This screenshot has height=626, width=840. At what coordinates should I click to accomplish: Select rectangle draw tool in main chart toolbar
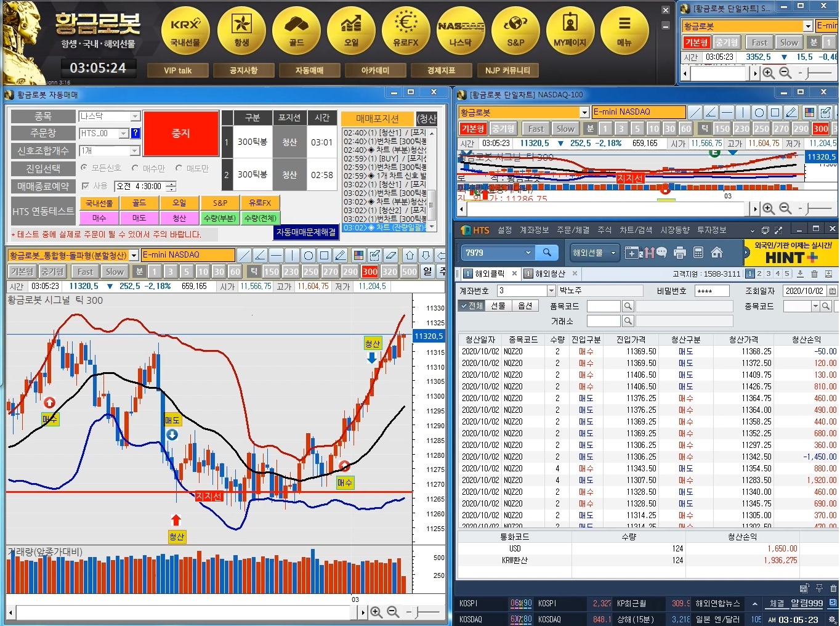[324, 255]
